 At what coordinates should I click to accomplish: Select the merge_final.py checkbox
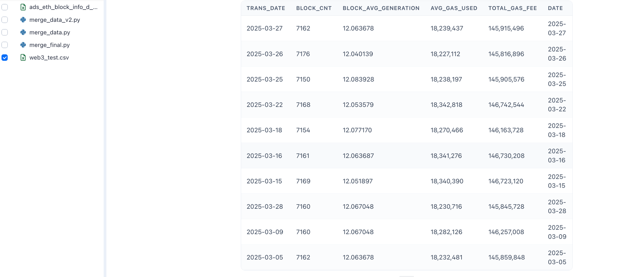(x=5, y=45)
